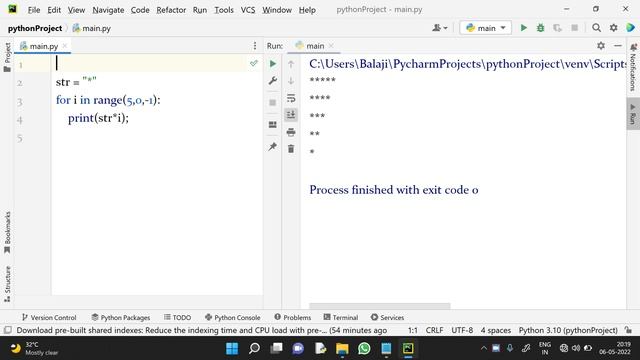
Task: Open WhatsApp from the taskbar
Action: coord(364,348)
